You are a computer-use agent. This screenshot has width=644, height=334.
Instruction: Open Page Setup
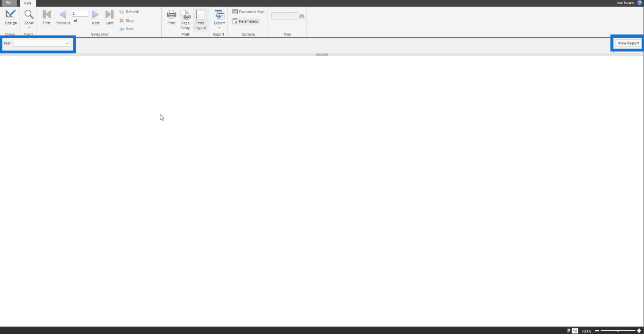click(185, 19)
